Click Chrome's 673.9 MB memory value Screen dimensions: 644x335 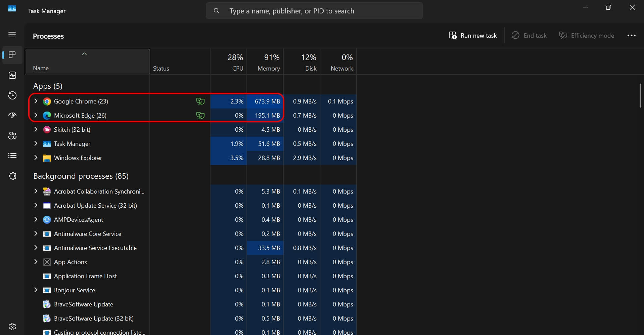pyautogui.click(x=267, y=101)
